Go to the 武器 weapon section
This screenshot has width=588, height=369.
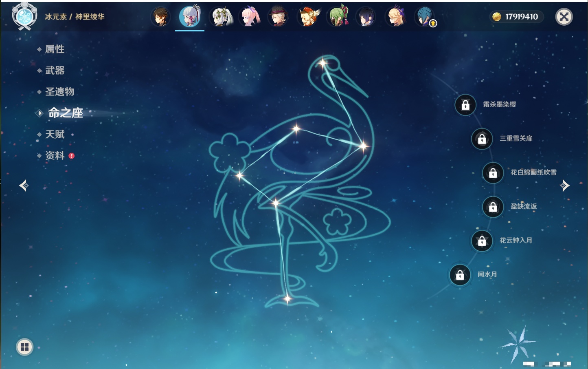coord(55,71)
